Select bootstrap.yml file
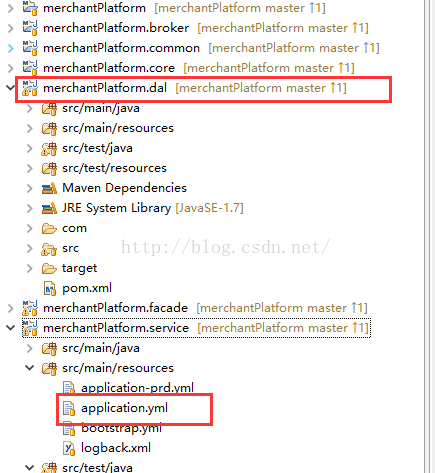 tap(121, 428)
